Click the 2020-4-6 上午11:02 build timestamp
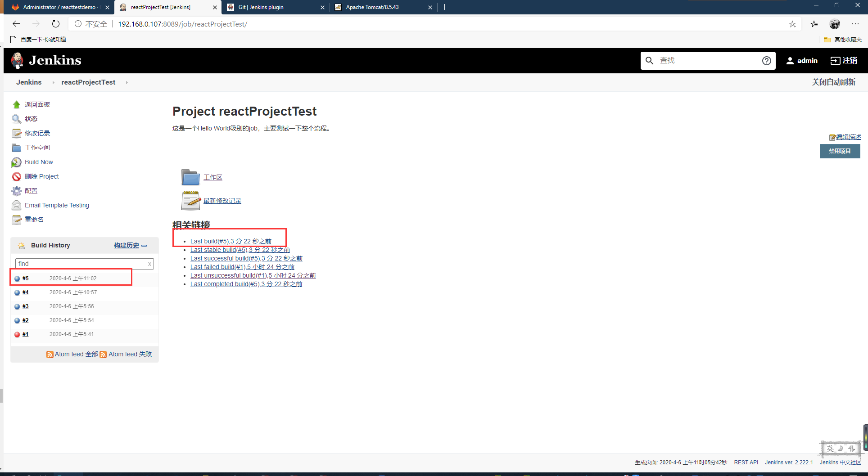 (x=73, y=278)
